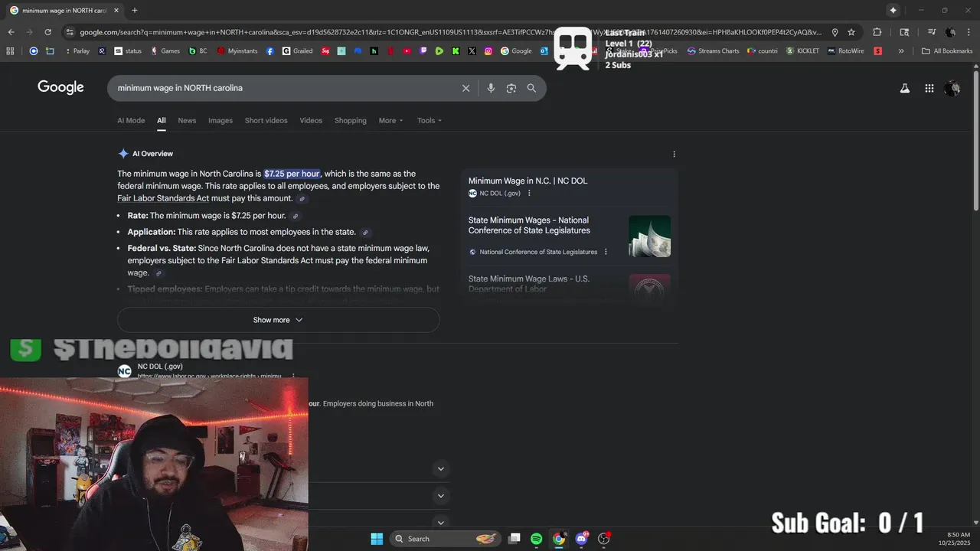Click the Google logo
Image resolution: width=980 pixels, height=551 pixels.
[60, 87]
